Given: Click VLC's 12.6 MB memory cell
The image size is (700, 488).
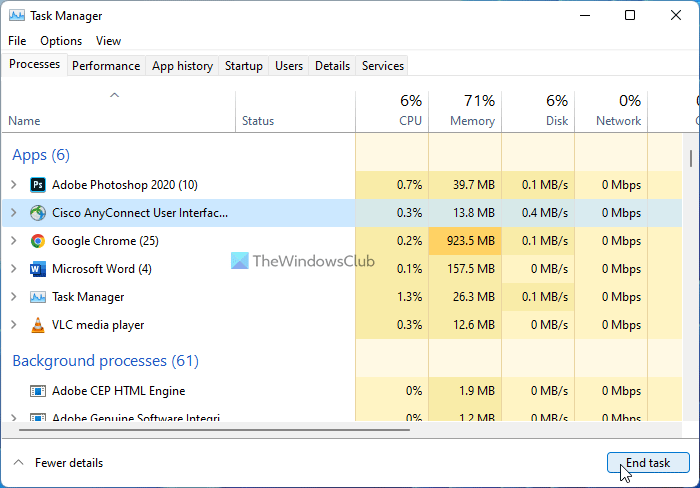Looking at the screenshot, I should point(465,325).
